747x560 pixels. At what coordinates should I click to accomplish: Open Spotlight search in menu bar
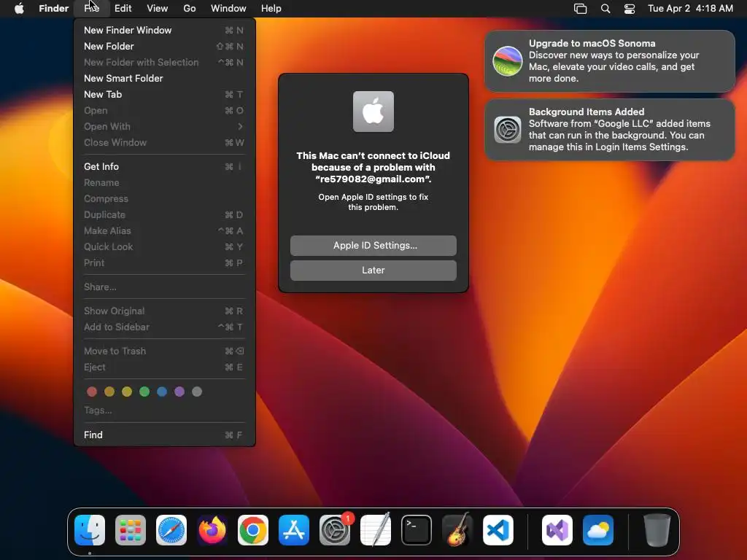pos(605,8)
